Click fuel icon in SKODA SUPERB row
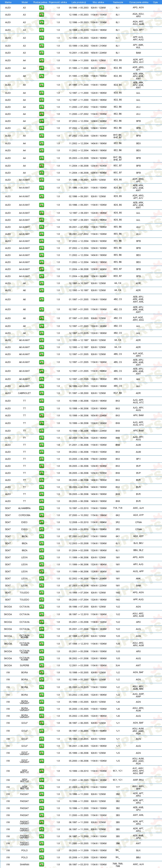Viewport: 162px width, 868px height. pos(41,665)
